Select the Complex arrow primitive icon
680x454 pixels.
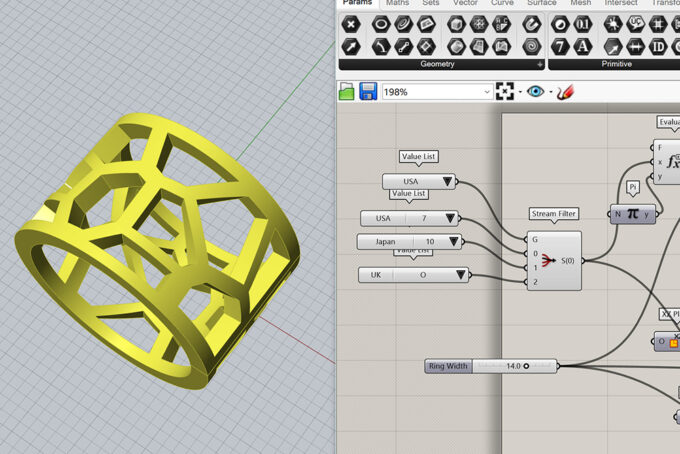[x=613, y=46]
